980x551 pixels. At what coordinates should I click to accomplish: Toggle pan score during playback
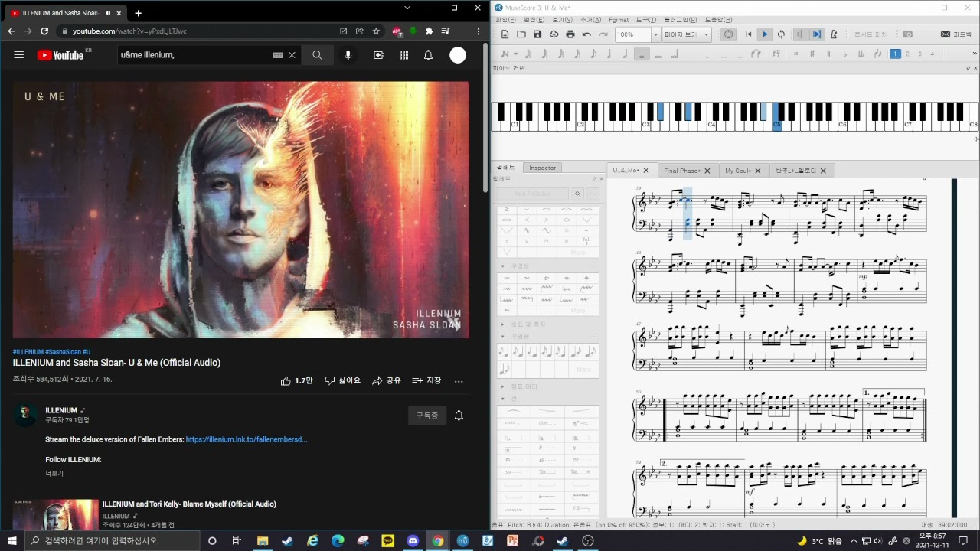click(x=817, y=34)
